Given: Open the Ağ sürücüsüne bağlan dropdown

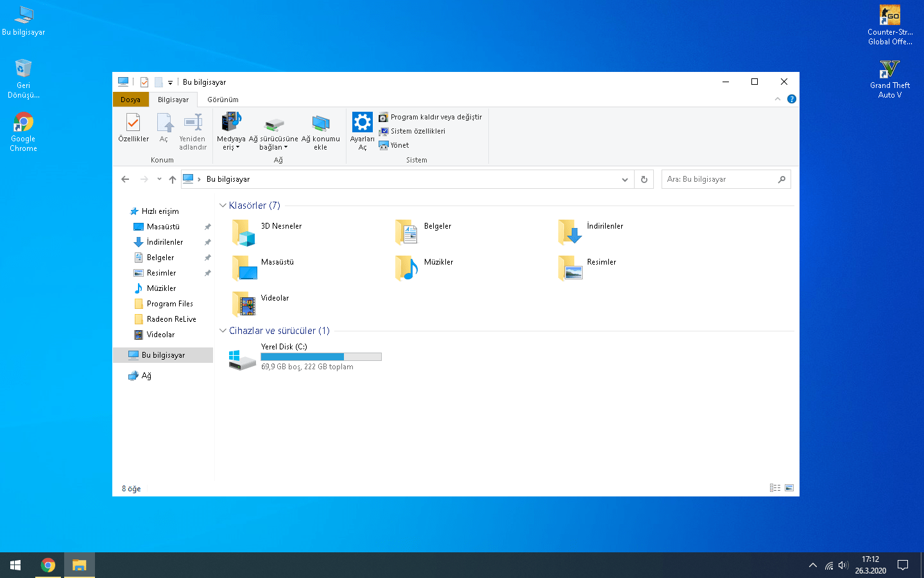Looking at the screenshot, I should coord(274,133).
